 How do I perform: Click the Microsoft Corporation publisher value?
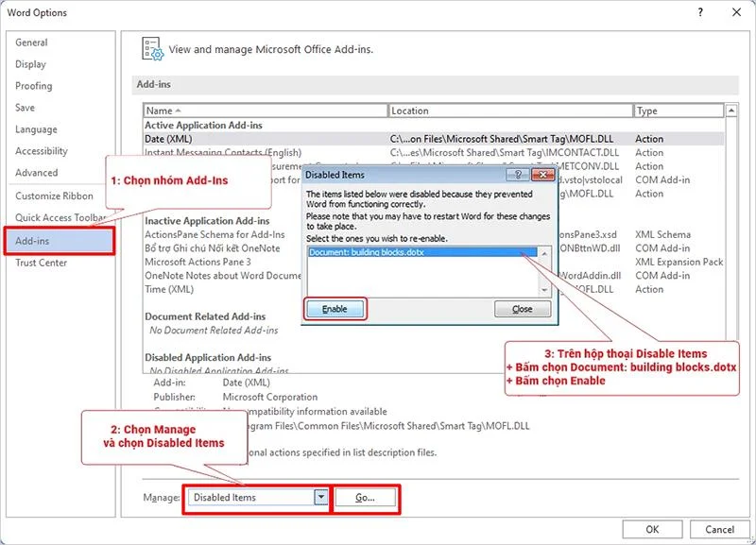click(x=270, y=397)
